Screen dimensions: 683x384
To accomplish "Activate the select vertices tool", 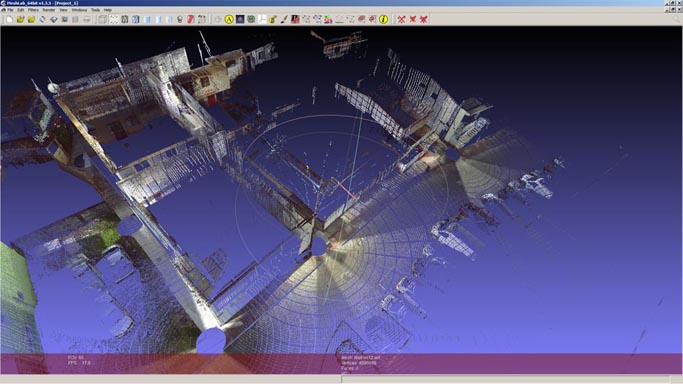I will (x=306, y=19).
